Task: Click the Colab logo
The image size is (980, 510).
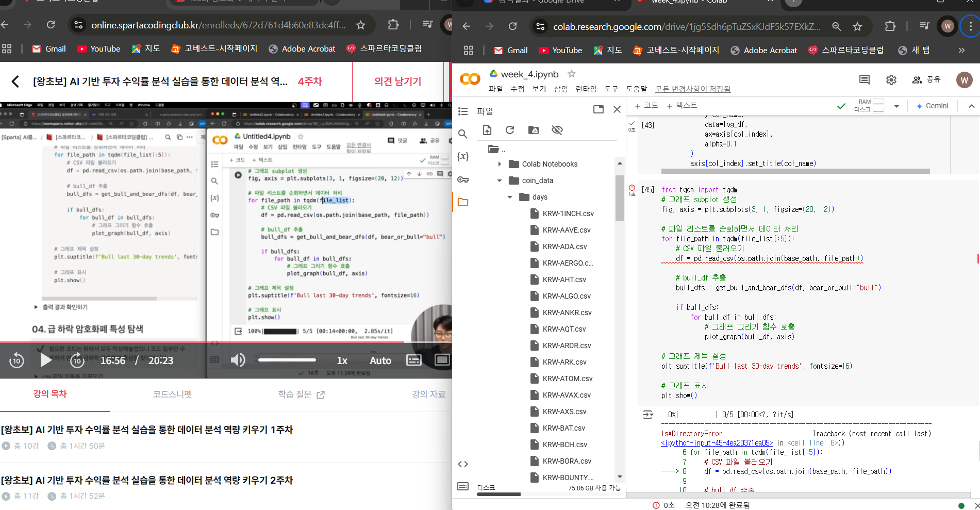Action: pyautogui.click(x=470, y=79)
